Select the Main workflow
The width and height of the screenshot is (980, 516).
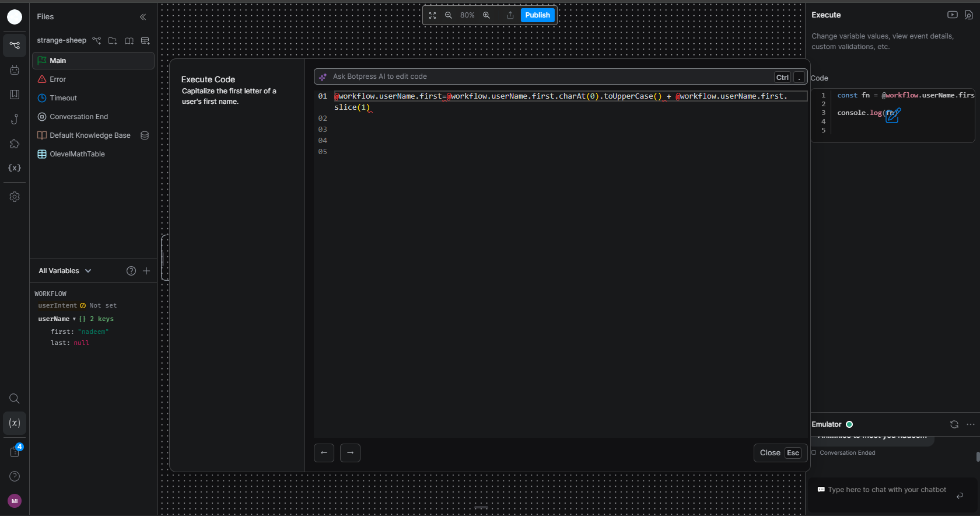click(93, 61)
